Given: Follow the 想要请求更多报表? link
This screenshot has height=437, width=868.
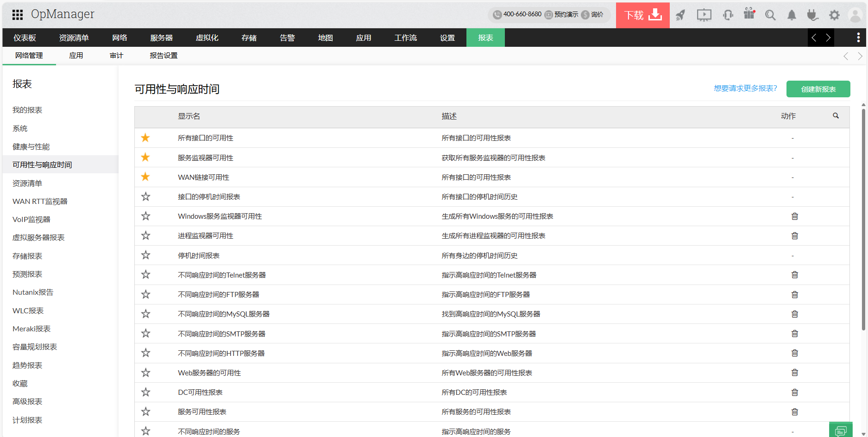Looking at the screenshot, I should pos(746,88).
